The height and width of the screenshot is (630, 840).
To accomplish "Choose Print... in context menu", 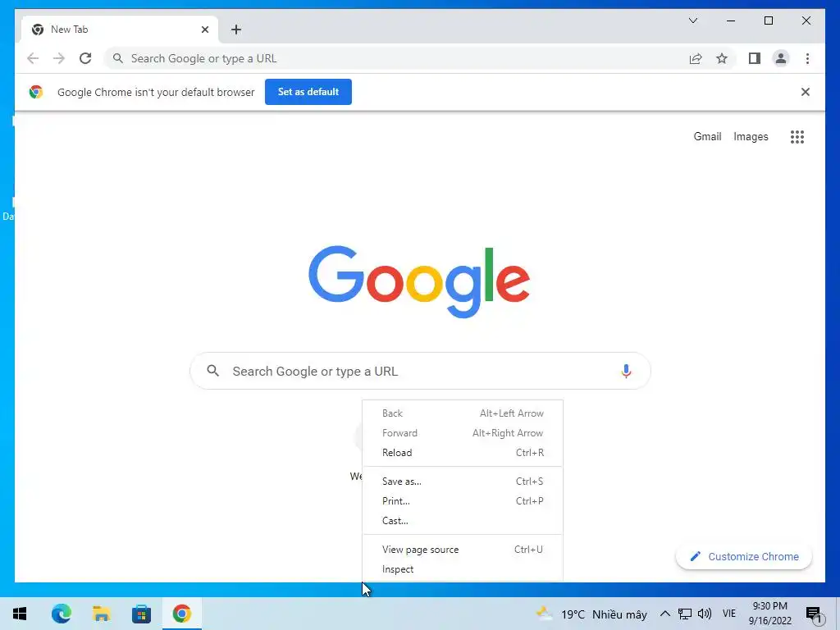I will [463, 501].
